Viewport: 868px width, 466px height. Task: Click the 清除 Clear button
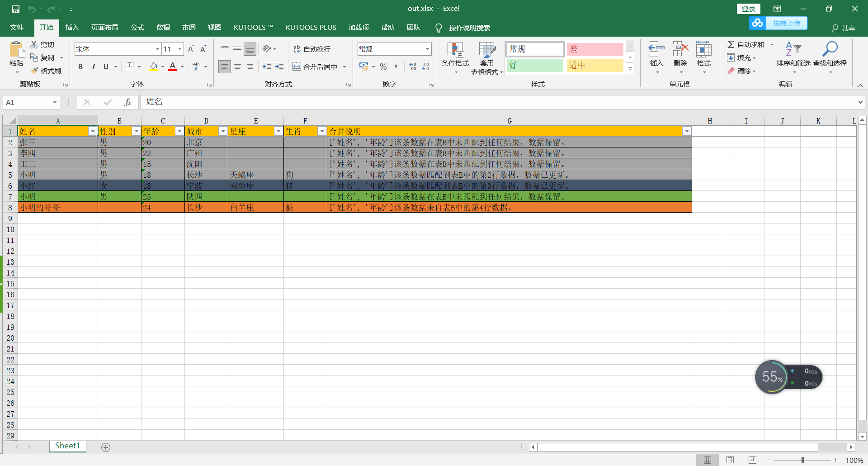(741, 71)
